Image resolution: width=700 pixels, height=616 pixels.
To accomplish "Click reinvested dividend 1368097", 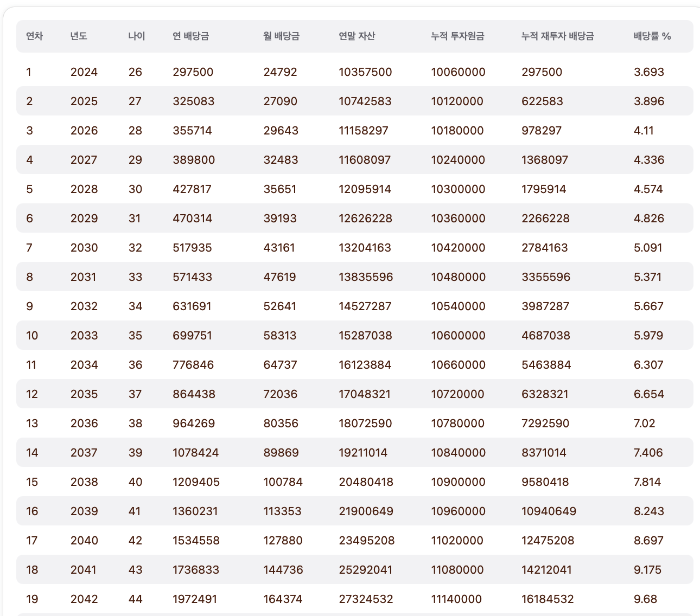I will (x=545, y=160).
